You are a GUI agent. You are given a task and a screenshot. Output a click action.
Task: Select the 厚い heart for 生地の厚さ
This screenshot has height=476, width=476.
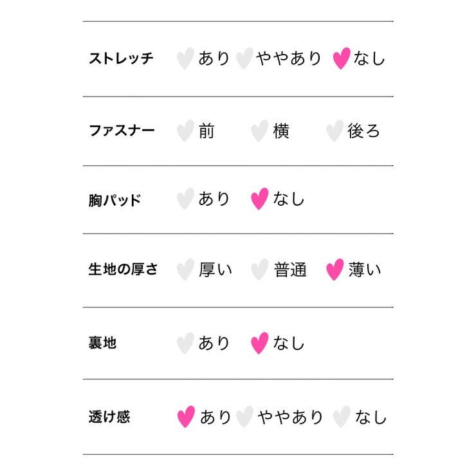tap(185, 270)
